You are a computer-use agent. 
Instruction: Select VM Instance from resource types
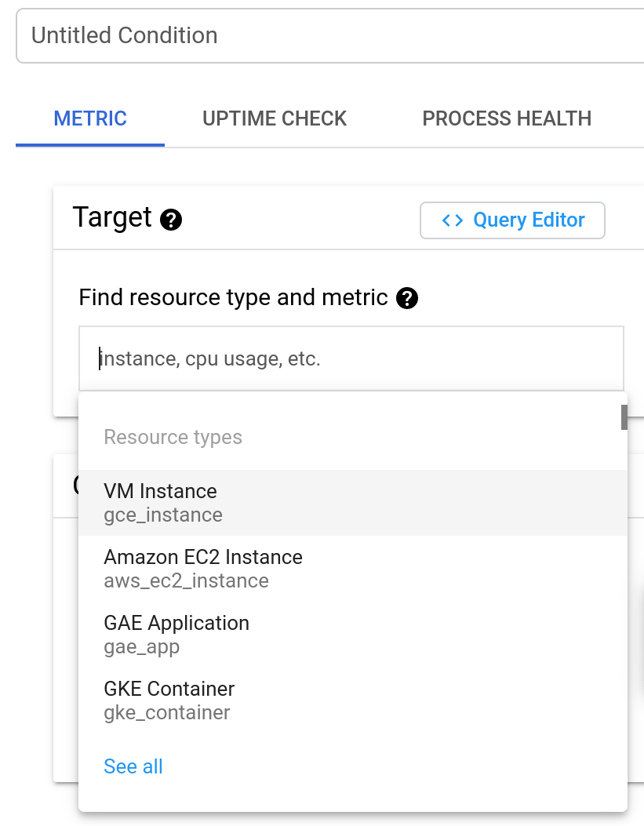click(x=160, y=491)
